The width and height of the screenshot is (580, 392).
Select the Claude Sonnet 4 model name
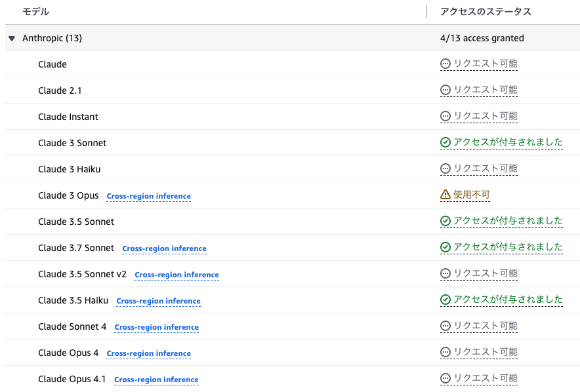pyautogui.click(x=72, y=327)
